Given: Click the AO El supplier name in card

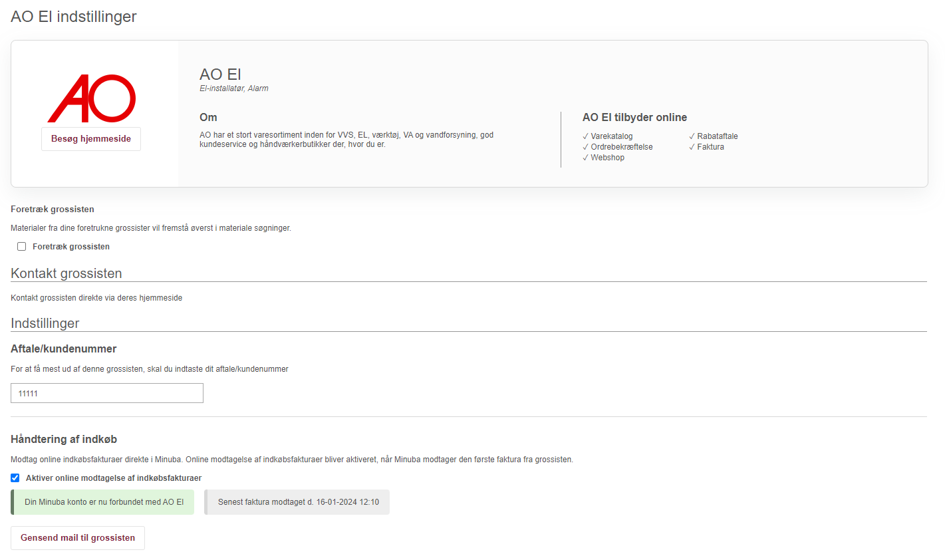Looking at the screenshot, I should click(220, 74).
